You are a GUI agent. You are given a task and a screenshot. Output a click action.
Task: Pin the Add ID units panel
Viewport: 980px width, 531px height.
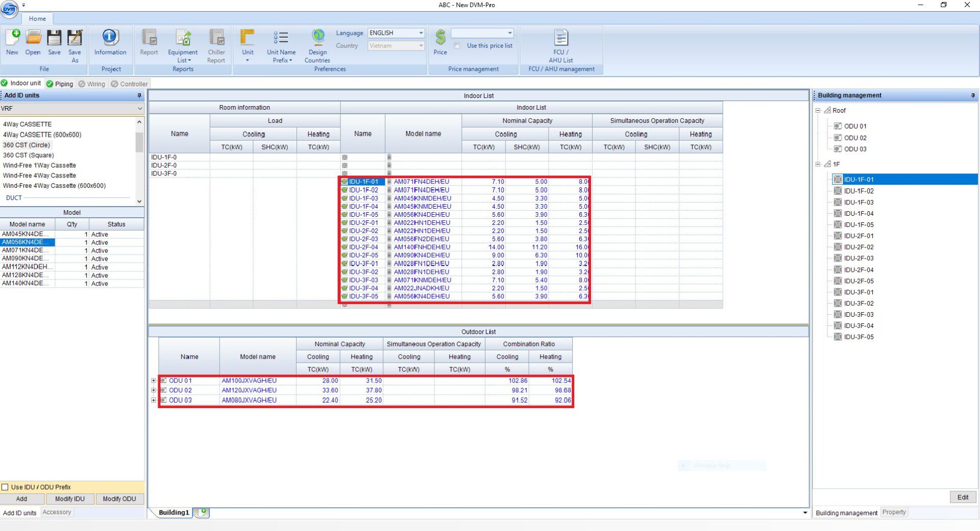[x=139, y=95]
